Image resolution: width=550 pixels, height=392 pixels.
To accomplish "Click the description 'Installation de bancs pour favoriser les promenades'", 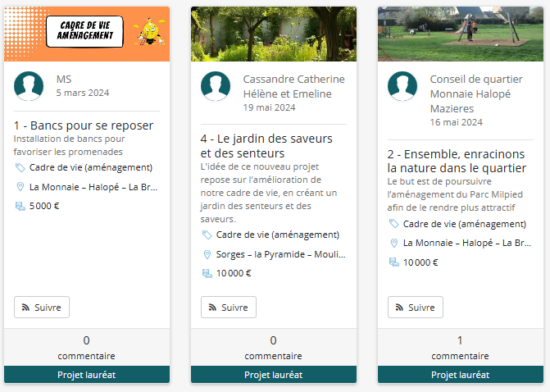I will pos(69,145).
